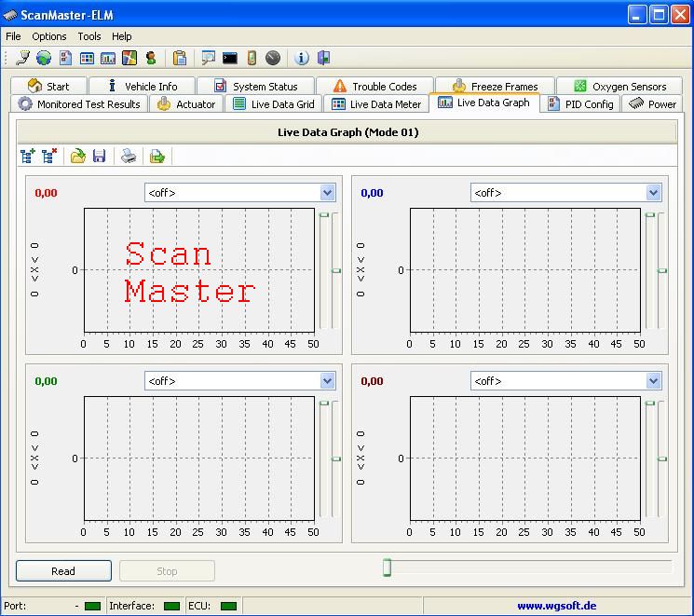Screen dimensions: 694x616
Task: Click the person figure toolbar icon
Action: coord(151,58)
